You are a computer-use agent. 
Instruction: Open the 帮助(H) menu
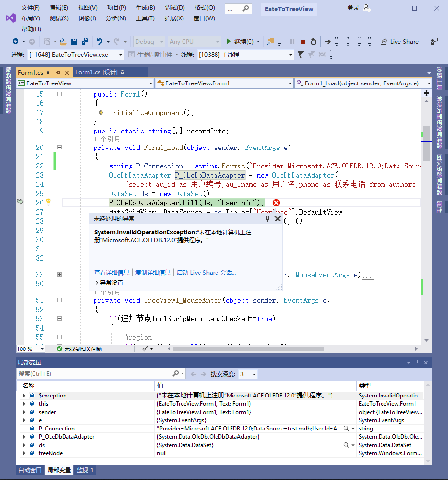pos(31,29)
